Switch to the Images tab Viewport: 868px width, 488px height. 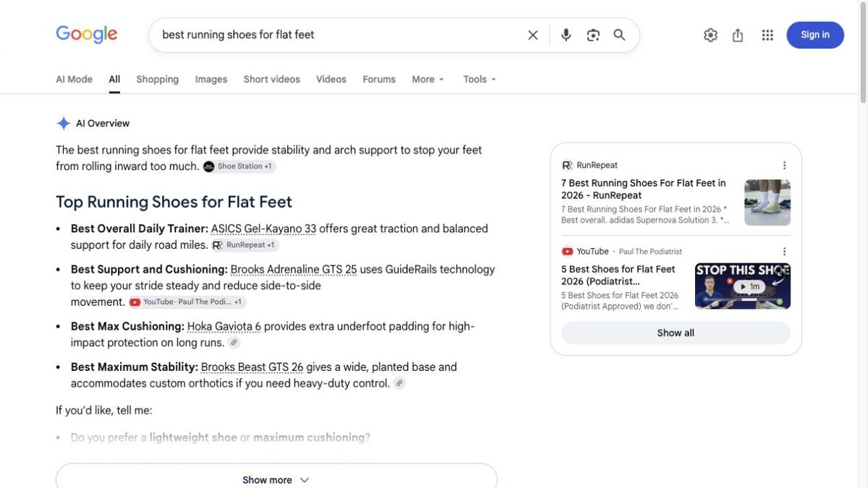point(210,80)
